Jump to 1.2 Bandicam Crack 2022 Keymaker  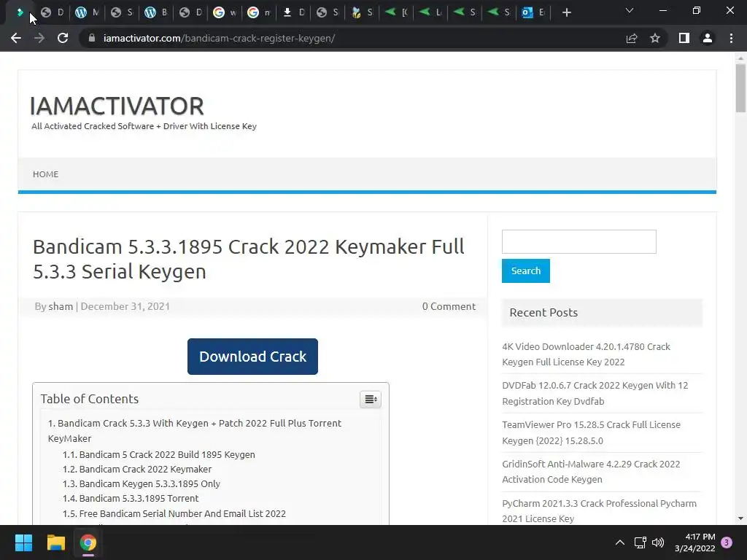[136, 469]
